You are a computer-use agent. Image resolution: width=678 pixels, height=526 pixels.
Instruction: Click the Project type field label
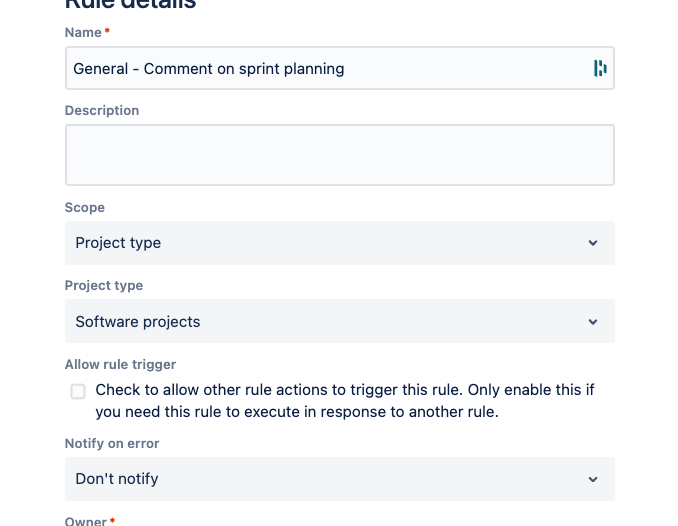point(104,286)
